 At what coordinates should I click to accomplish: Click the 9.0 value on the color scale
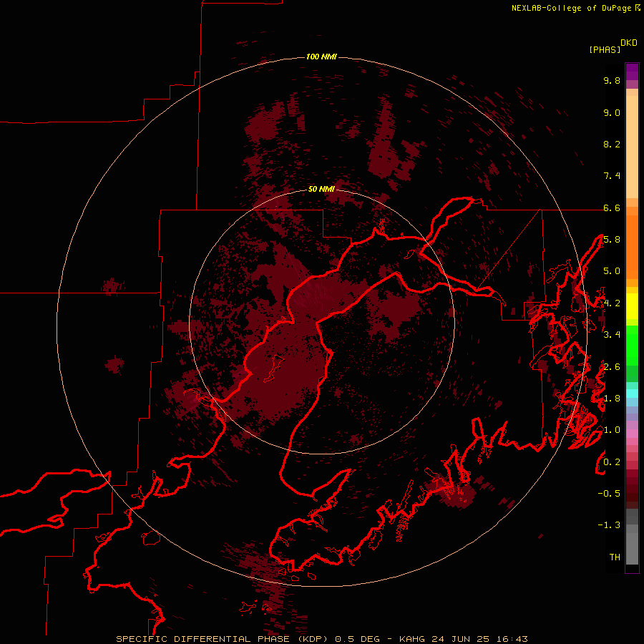coord(612,112)
